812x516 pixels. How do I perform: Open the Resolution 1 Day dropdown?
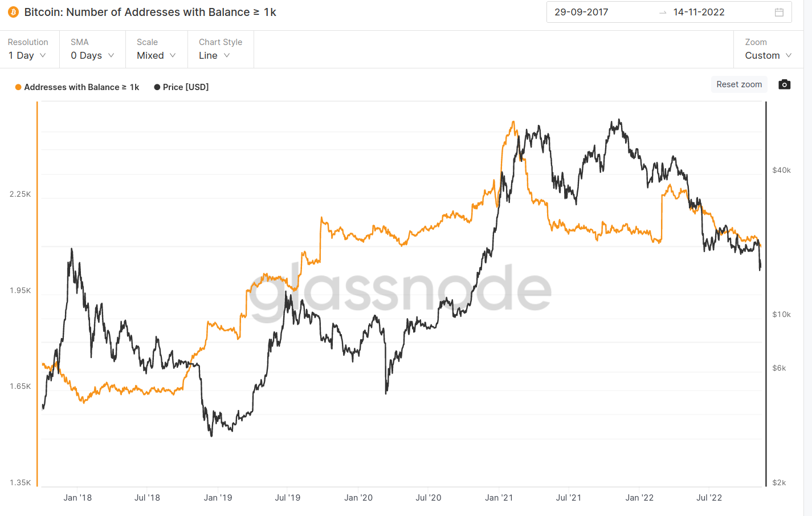point(27,55)
